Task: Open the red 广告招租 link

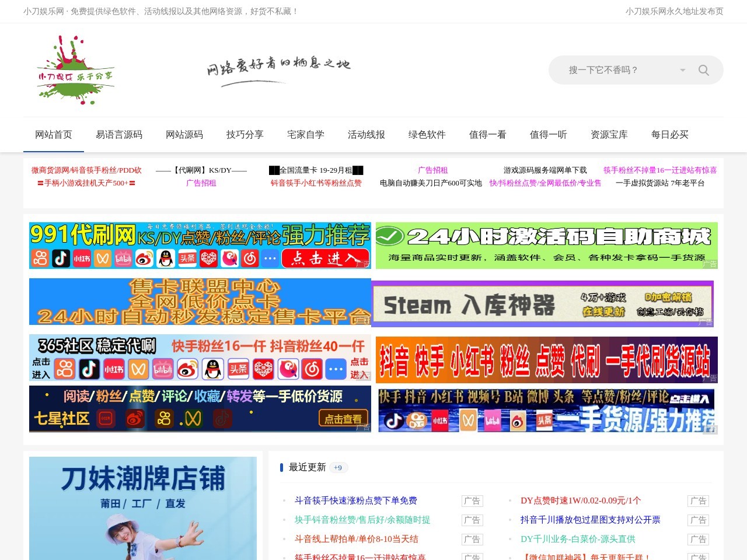Action: (432, 170)
